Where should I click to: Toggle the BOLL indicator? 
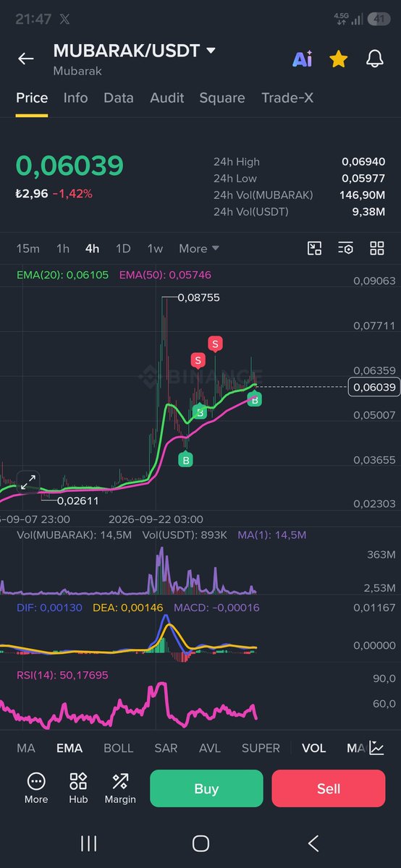click(x=118, y=748)
